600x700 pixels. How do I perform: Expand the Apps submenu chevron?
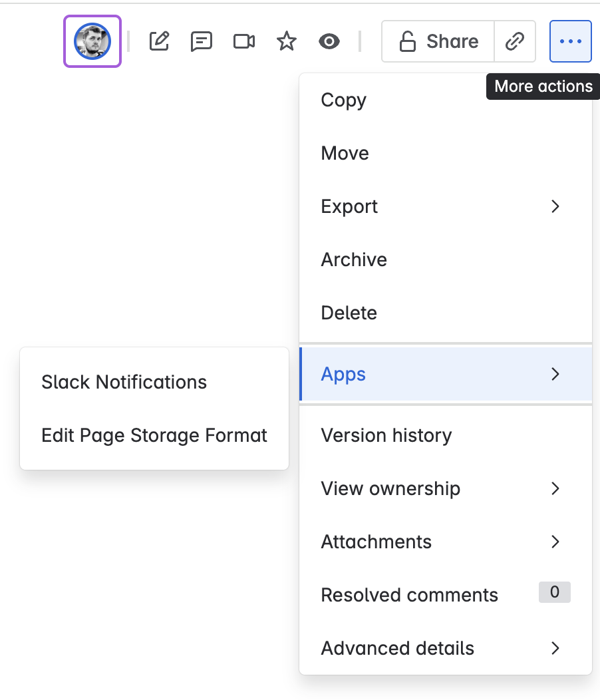point(555,374)
